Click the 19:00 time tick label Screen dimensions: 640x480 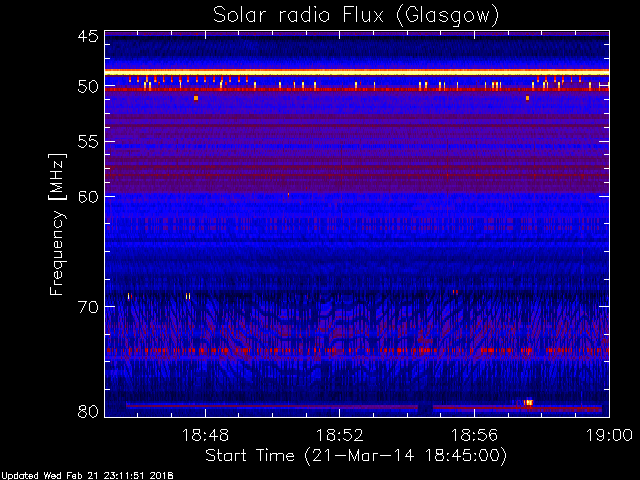pos(609,435)
